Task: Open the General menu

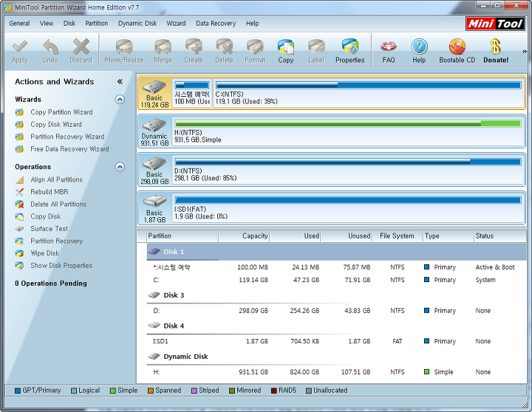Action: click(19, 24)
